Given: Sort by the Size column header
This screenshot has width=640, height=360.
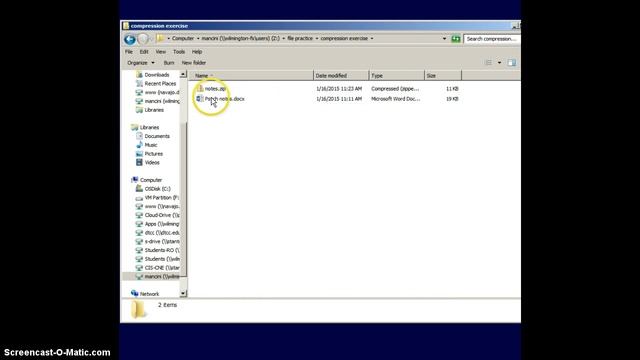Looking at the screenshot, I should 442,76.
